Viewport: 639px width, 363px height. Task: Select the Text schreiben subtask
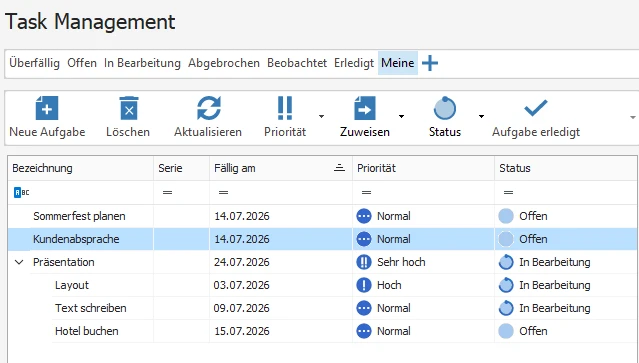(90, 308)
